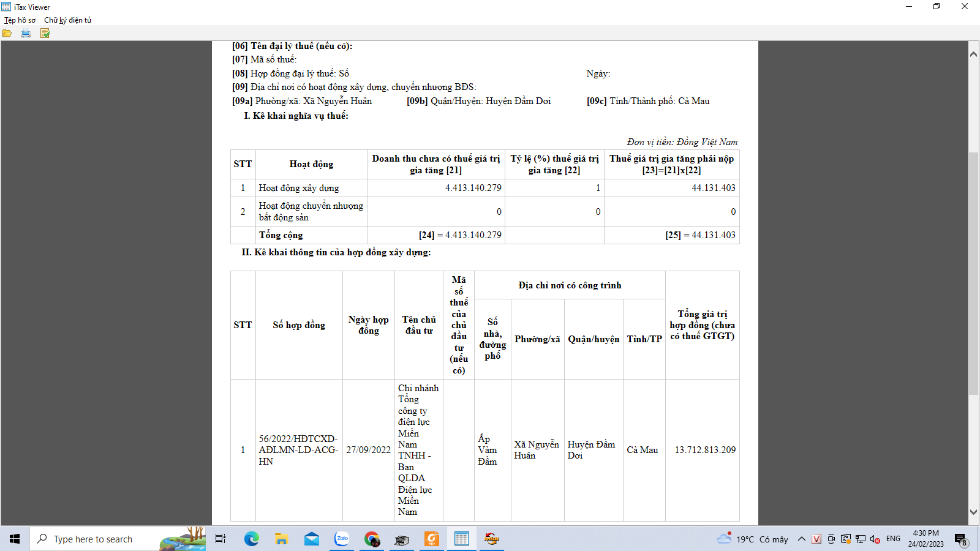The width and height of the screenshot is (980, 551).
Task: Open Zalo from the taskbar
Action: pos(342,539)
